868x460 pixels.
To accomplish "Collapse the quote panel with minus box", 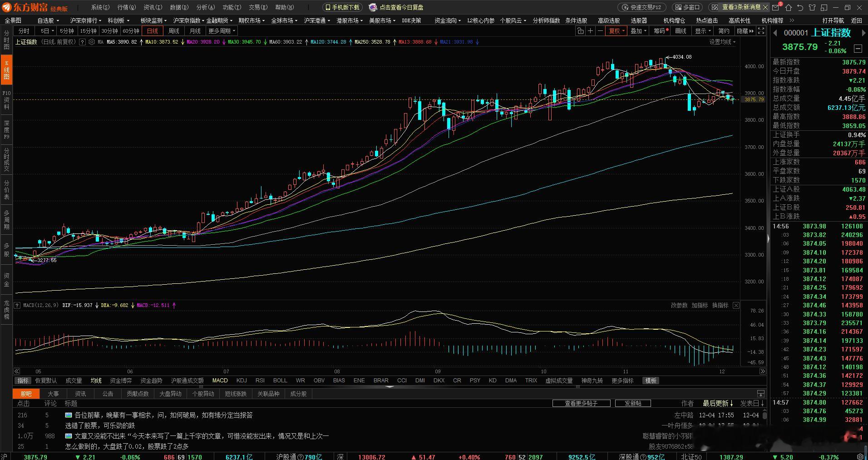I will 858,48.
